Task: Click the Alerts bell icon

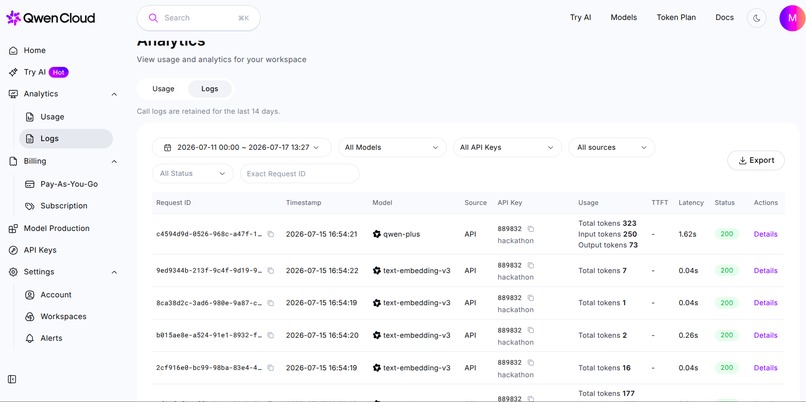Action: (30, 338)
